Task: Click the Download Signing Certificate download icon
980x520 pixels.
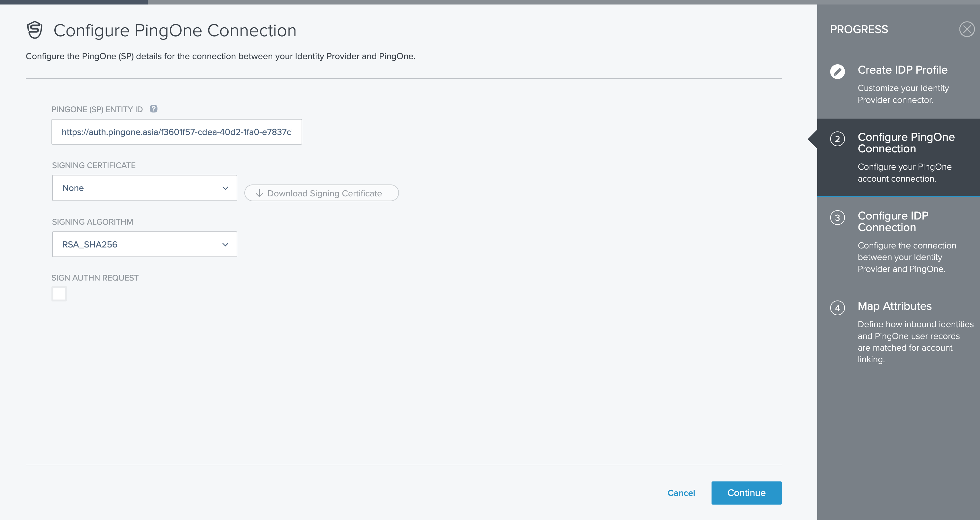Action: click(259, 192)
